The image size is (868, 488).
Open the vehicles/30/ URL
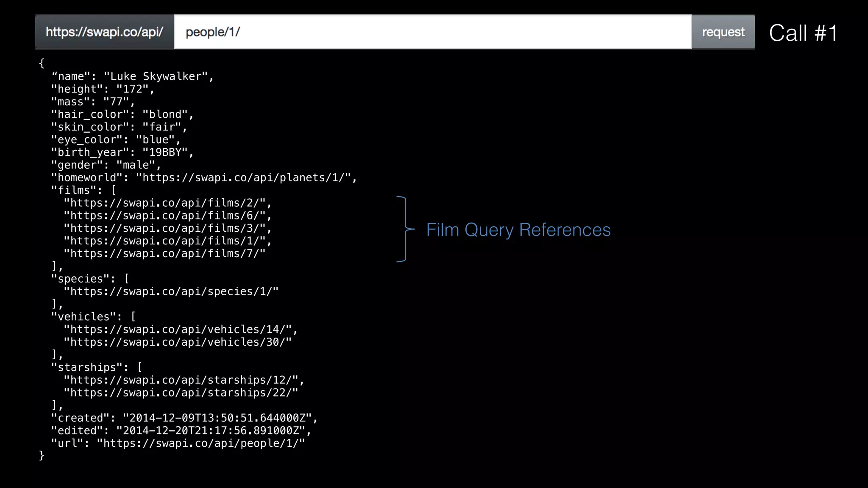tap(178, 342)
